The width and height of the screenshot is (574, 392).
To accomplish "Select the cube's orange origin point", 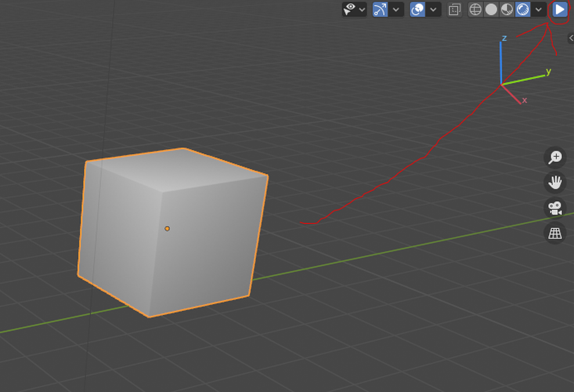I will coord(167,228).
